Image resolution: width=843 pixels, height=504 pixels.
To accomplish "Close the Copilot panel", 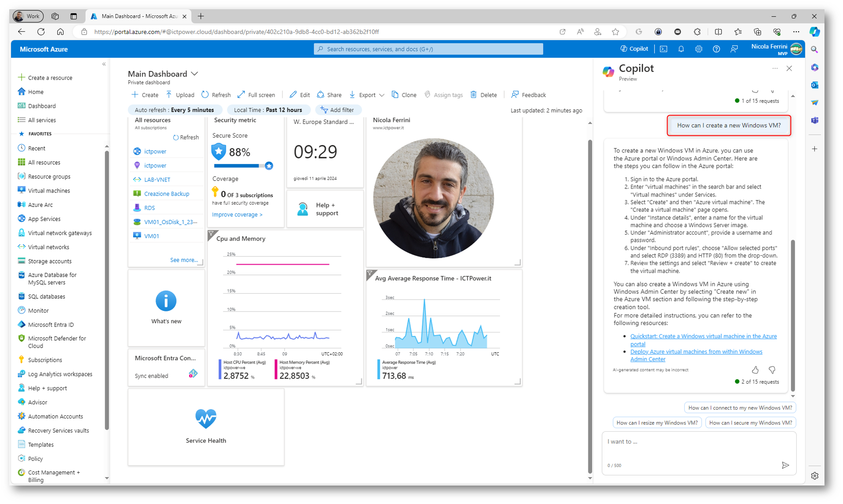I will point(789,68).
